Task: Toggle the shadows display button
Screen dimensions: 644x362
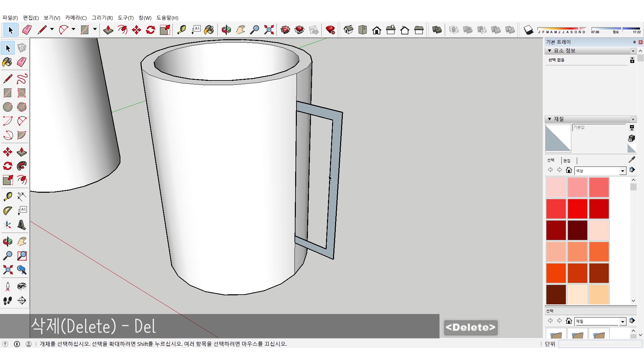Action: click(x=528, y=30)
